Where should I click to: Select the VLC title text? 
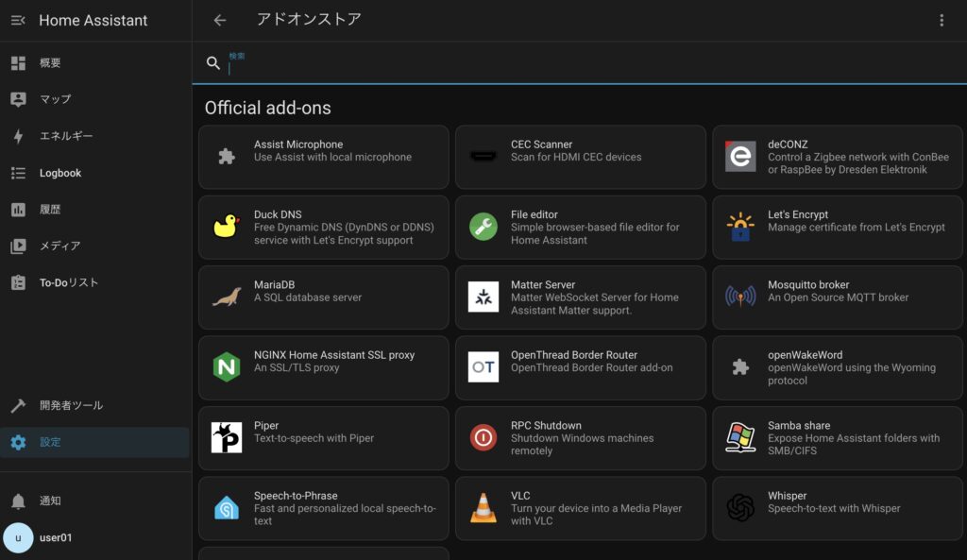[x=520, y=496]
